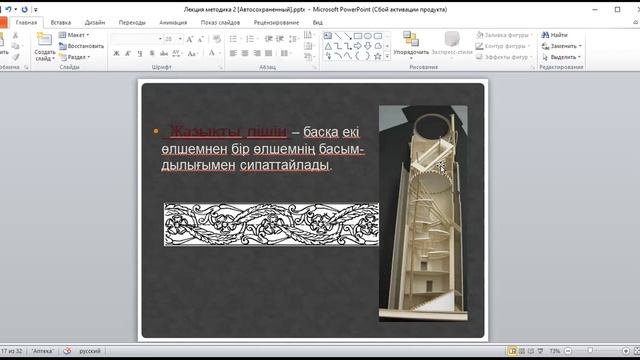Click the text direction icon
The height and width of the screenshot is (360, 640).
(309, 35)
